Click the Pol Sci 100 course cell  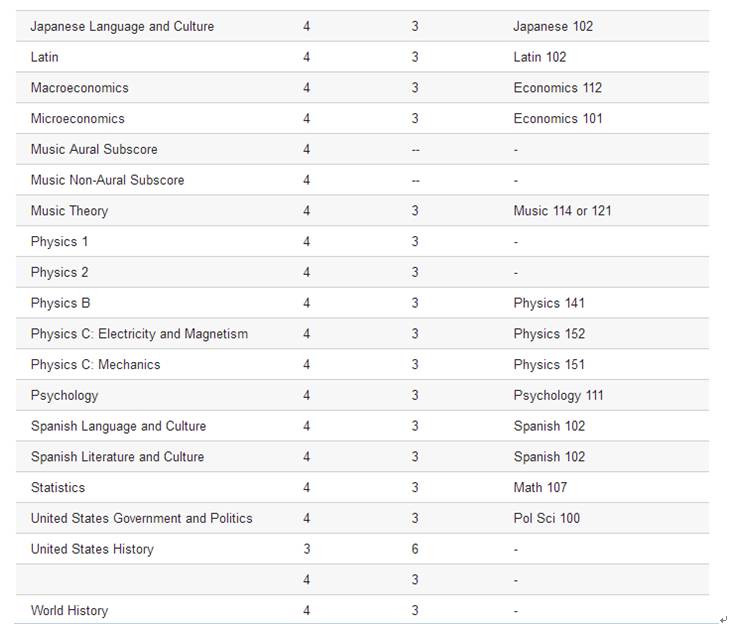547,518
